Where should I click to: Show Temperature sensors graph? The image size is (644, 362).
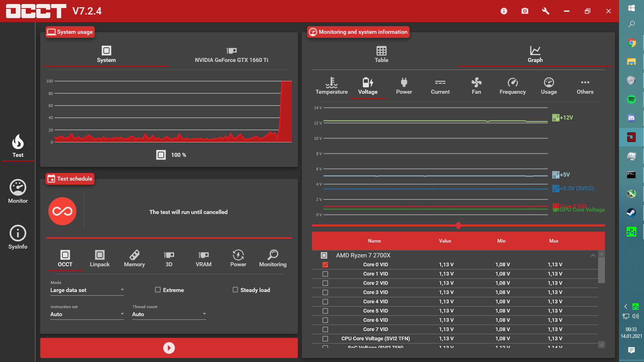click(x=332, y=86)
